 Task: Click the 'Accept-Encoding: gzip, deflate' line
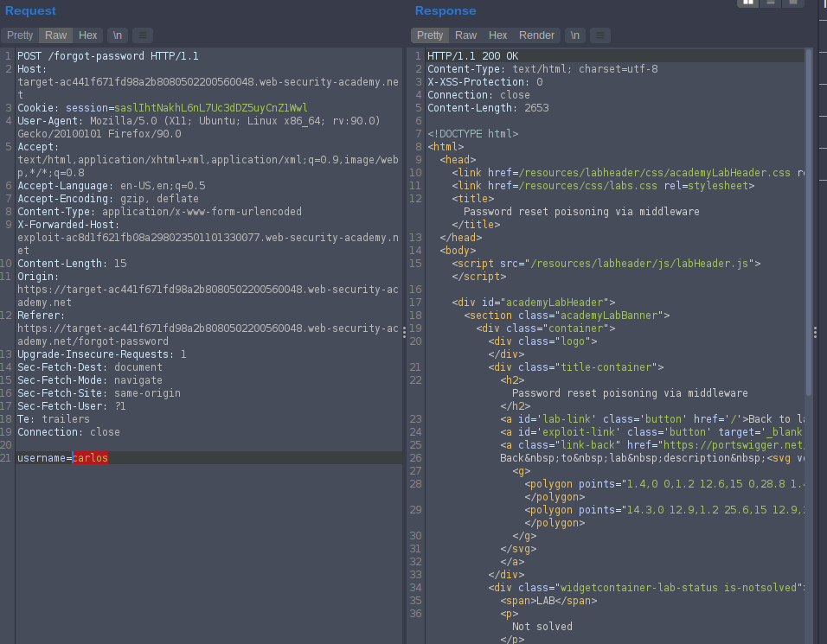pos(108,199)
